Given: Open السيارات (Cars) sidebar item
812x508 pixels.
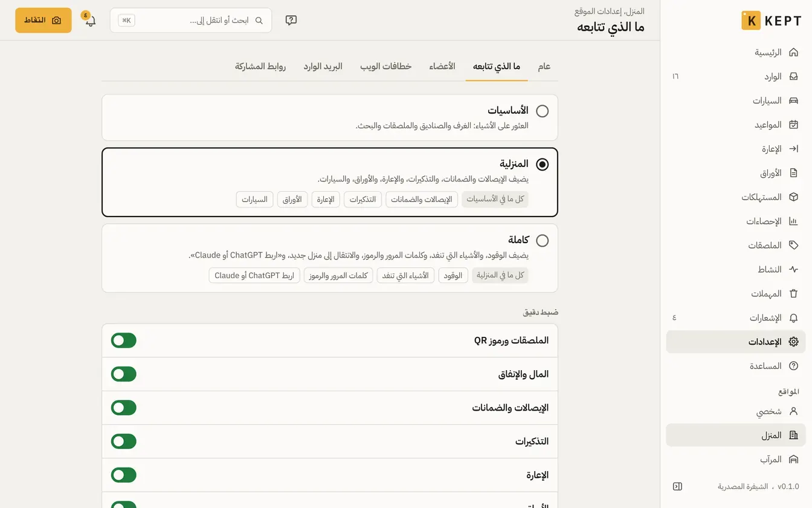Looking at the screenshot, I should tap(736, 101).
